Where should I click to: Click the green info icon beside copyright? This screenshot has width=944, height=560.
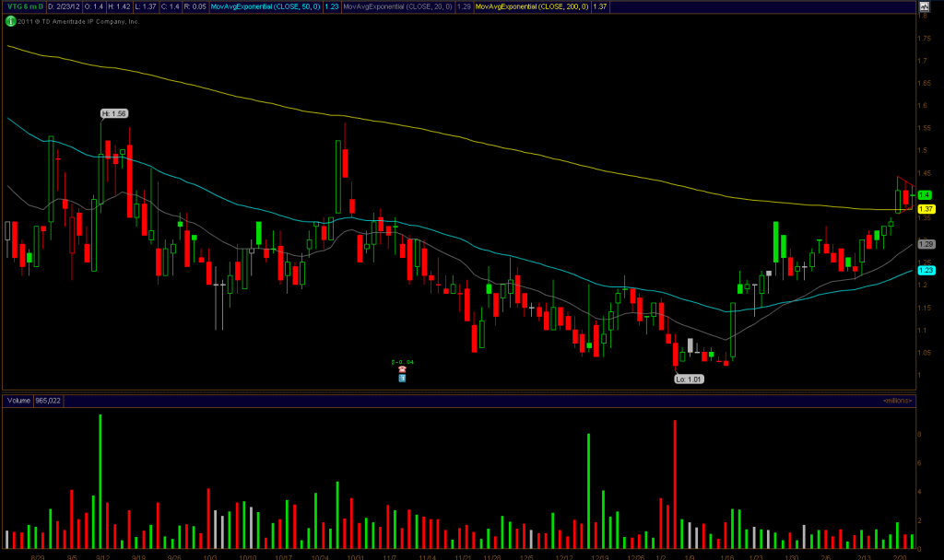point(9,21)
